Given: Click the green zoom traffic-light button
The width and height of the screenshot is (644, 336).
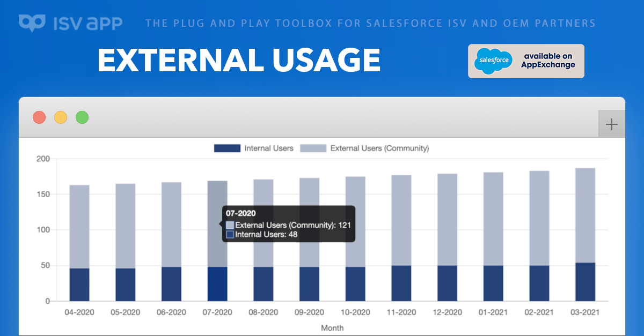Looking at the screenshot, I should click(x=82, y=117).
